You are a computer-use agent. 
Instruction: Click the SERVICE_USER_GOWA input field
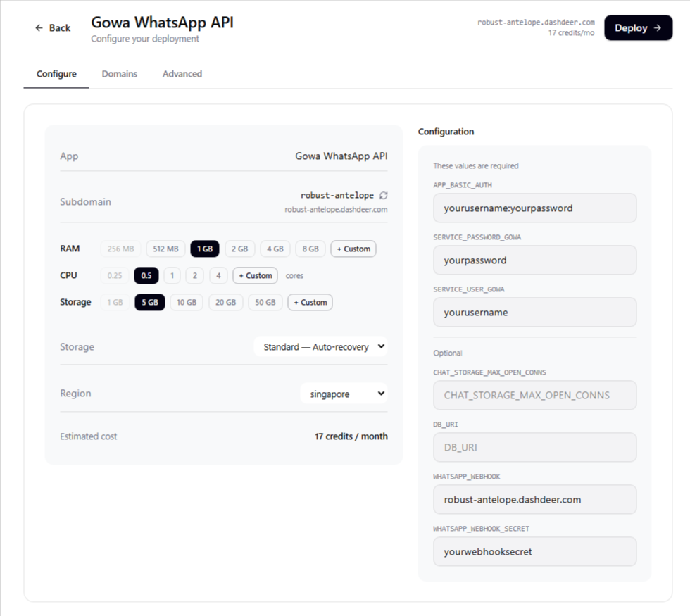point(534,313)
